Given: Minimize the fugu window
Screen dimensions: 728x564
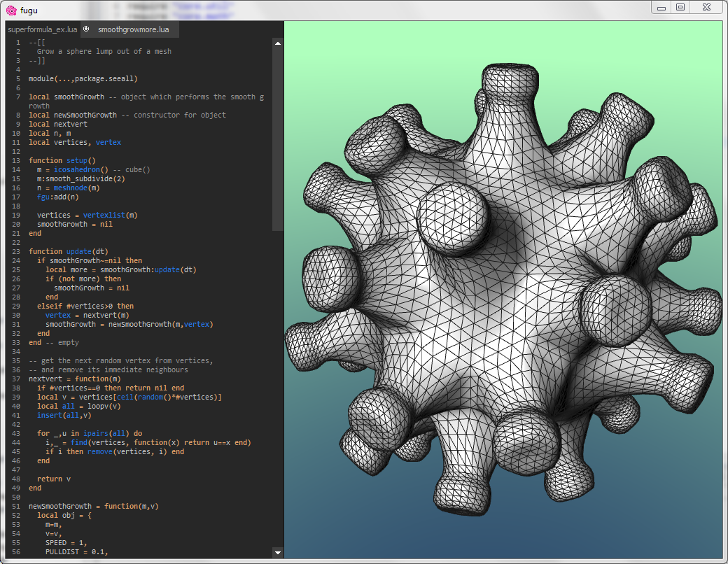Looking at the screenshot, I should pyautogui.click(x=661, y=7).
